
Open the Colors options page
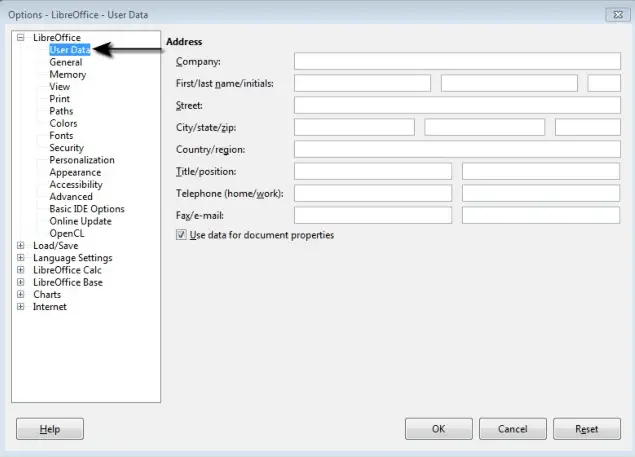[x=63, y=123]
